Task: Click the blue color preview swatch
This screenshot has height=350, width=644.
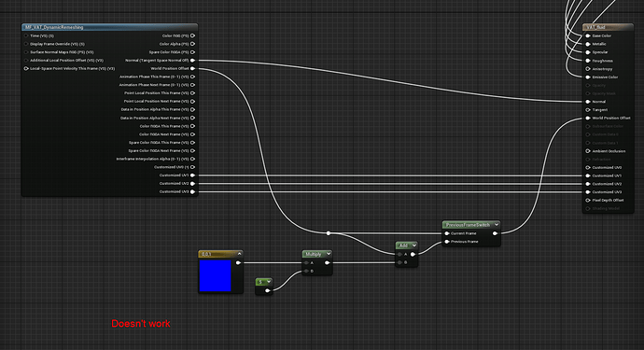Action: point(215,275)
